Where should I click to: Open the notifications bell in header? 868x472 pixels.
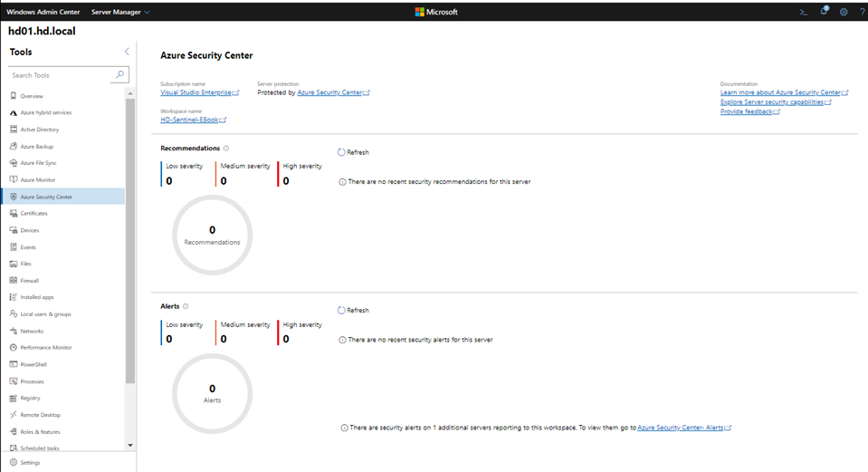(x=824, y=11)
